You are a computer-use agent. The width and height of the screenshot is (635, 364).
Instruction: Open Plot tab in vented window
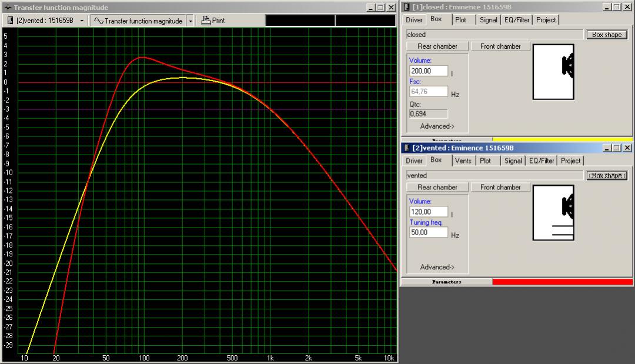[485, 161]
